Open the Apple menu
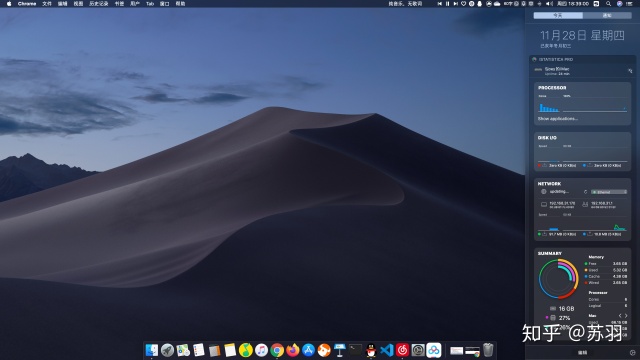640x360 pixels. [9, 4]
